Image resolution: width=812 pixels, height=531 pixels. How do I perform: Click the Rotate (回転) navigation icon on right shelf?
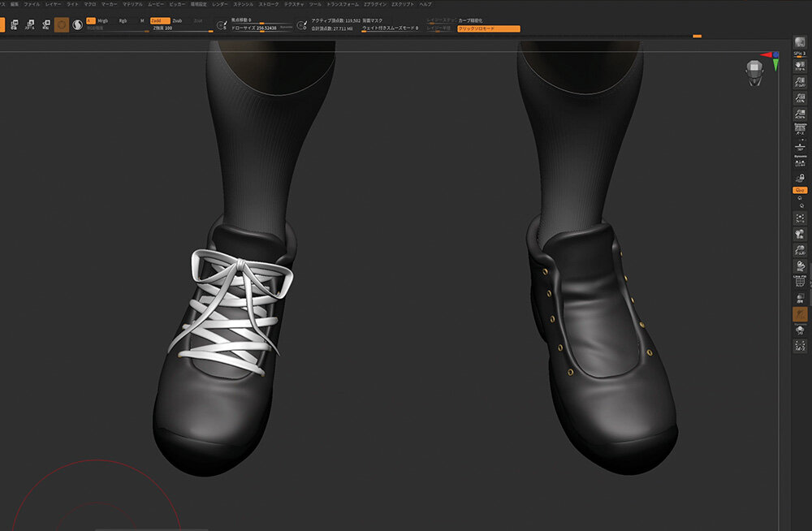pyautogui.click(x=800, y=265)
